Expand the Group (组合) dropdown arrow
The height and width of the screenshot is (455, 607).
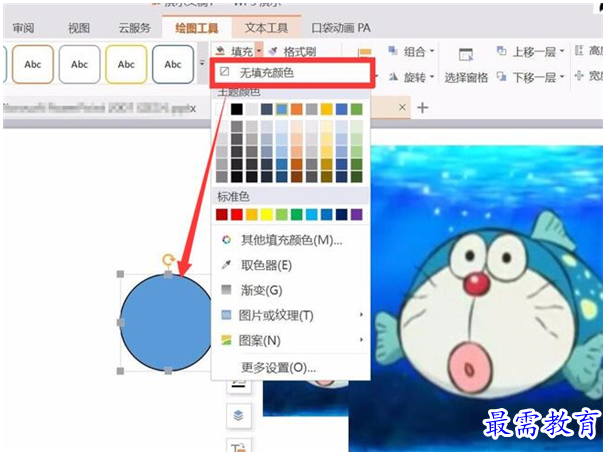(432, 51)
